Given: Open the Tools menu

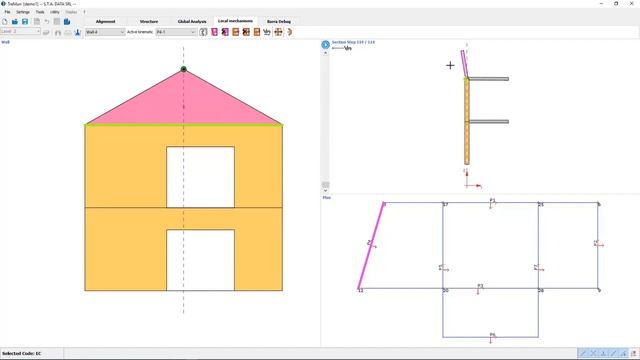Looking at the screenshot, I should [40, 12].
